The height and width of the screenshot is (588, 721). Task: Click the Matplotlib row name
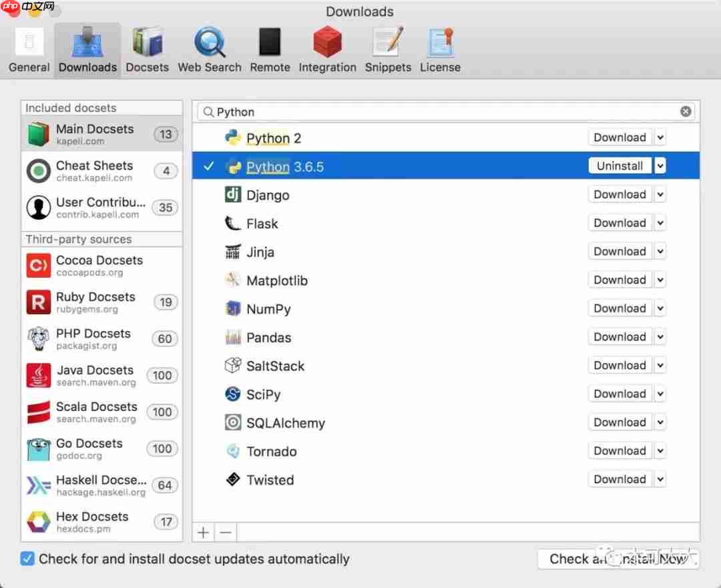coord(277,280)
